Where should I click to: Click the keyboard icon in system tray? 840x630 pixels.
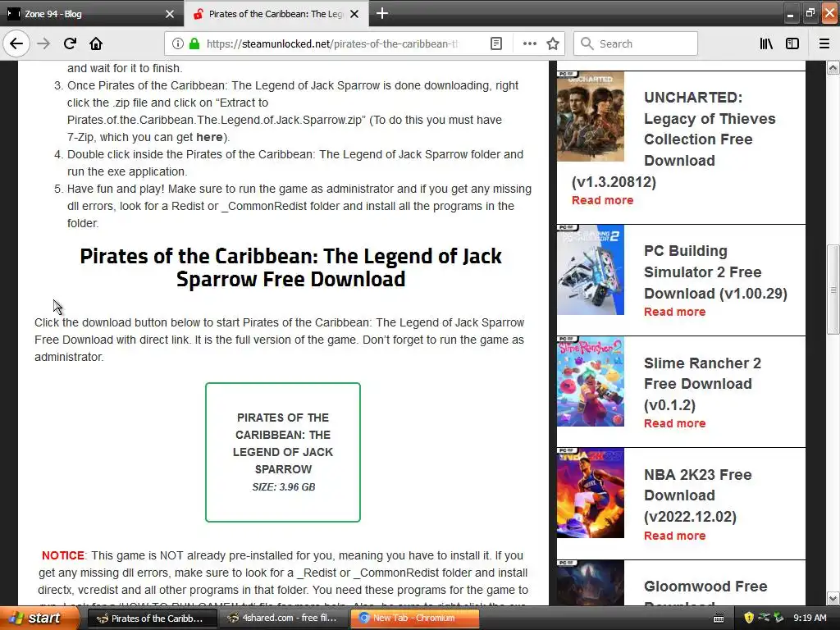tap(719, 619)
